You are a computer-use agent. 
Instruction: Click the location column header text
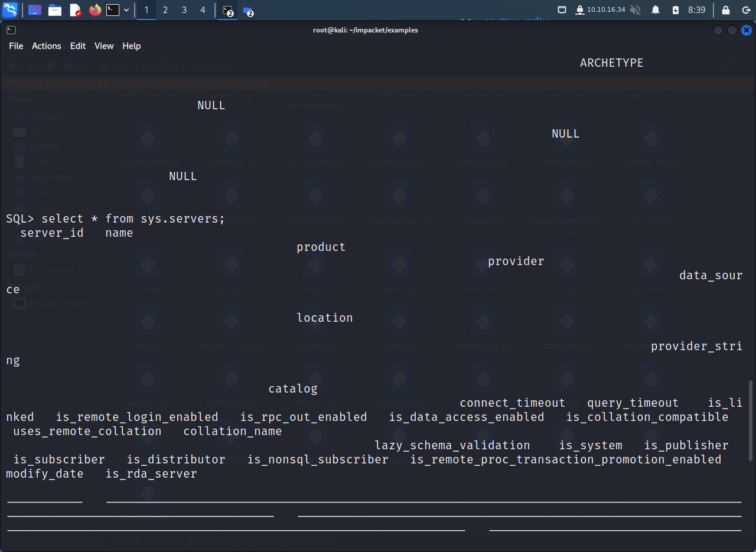point(325,318)
